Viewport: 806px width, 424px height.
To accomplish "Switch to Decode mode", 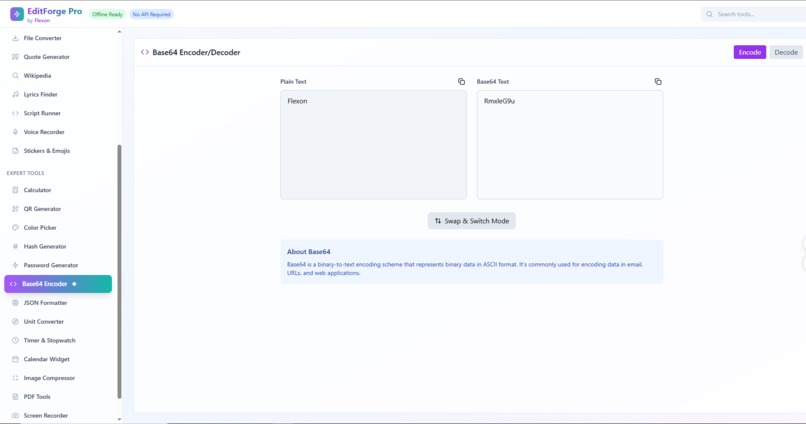I will click(786, 52).
